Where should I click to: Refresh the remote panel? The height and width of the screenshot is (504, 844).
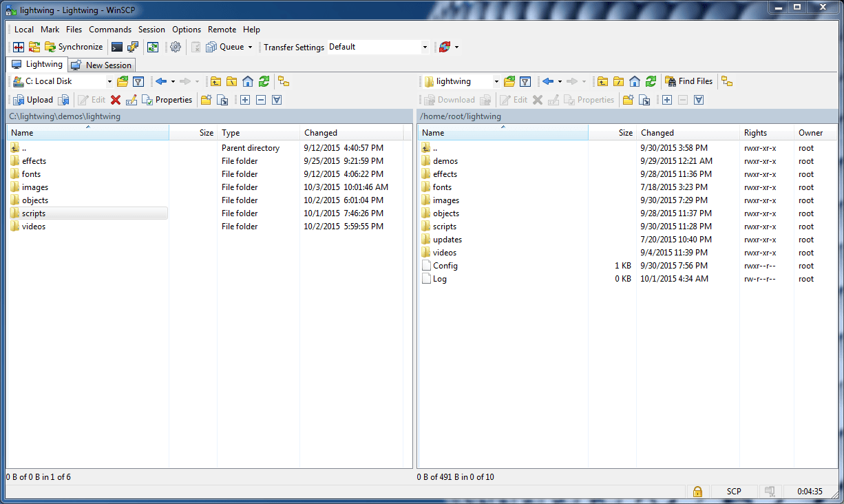[651, 81]
